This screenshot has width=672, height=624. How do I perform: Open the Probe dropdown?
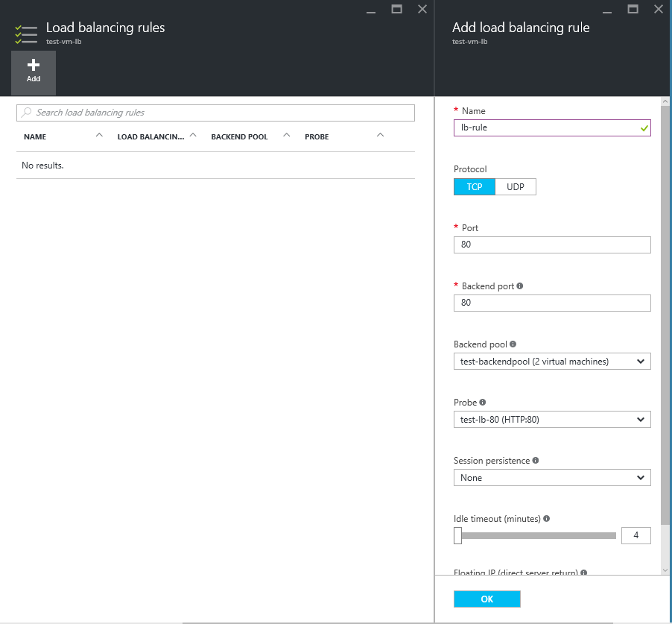[x=551, y=420]
